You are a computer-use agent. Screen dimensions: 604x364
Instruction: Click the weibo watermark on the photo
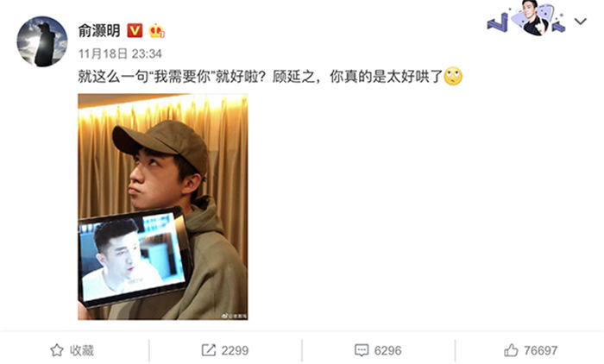tap(234, 316)
